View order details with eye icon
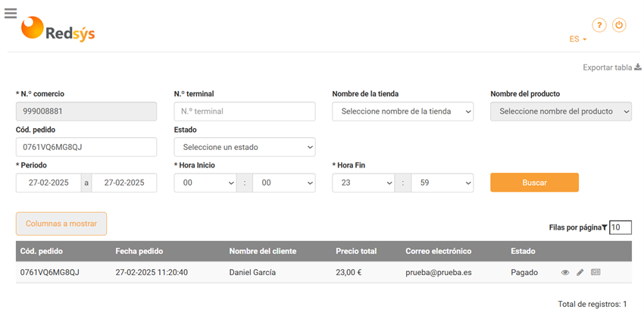The image size is (644, 316). pos(565,272)
